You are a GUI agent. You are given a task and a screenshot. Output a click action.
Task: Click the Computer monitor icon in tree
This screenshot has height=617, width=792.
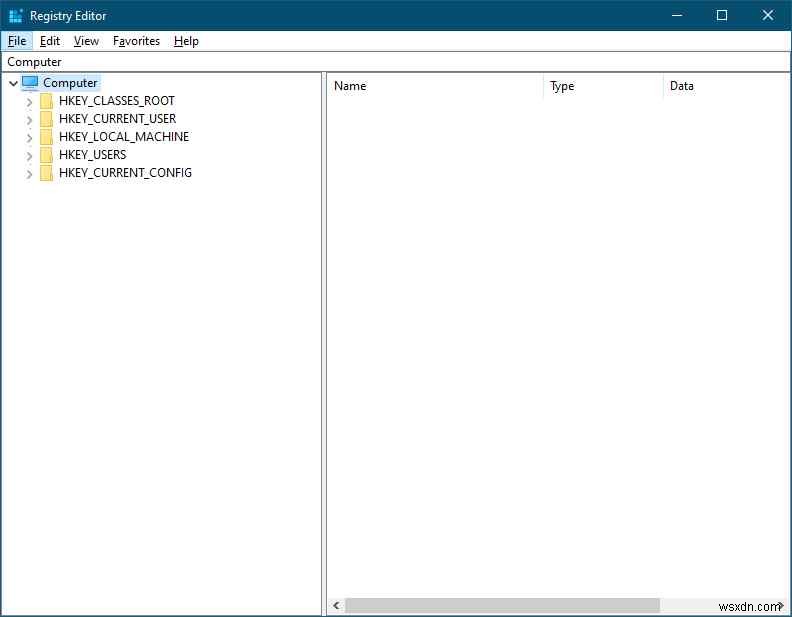30,83
